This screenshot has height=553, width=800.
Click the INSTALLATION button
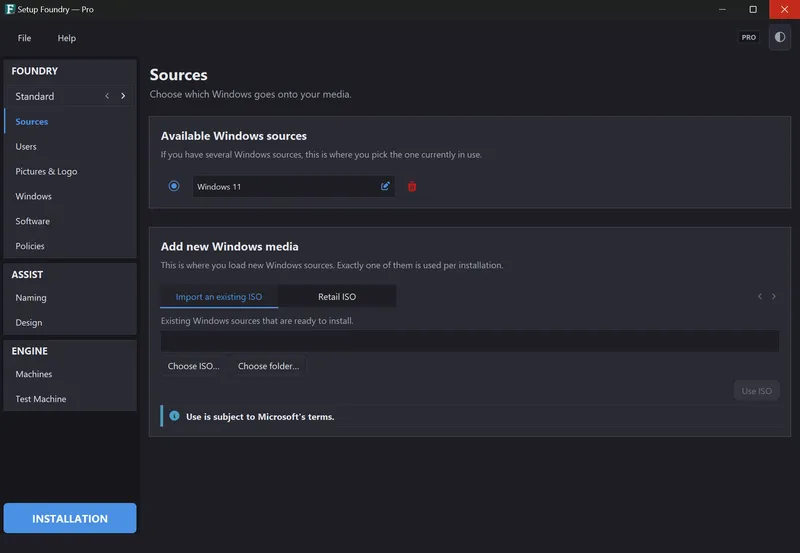(70, 518)
